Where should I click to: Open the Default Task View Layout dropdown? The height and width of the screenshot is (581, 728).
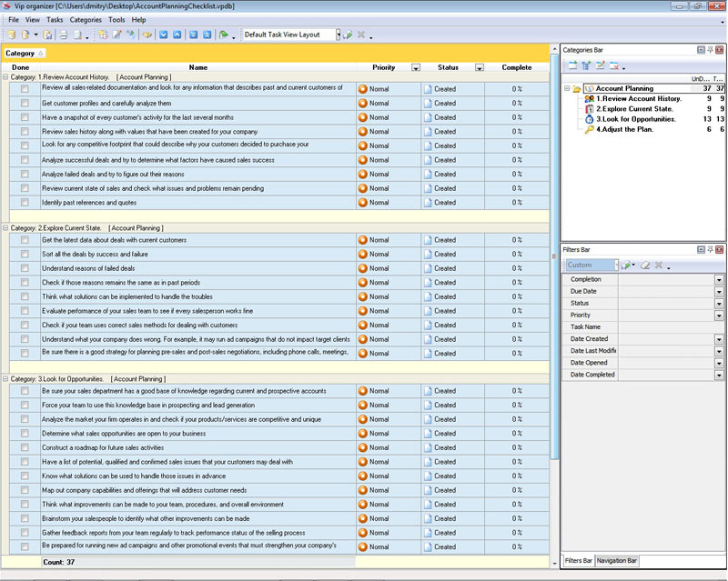pos(338,35)
